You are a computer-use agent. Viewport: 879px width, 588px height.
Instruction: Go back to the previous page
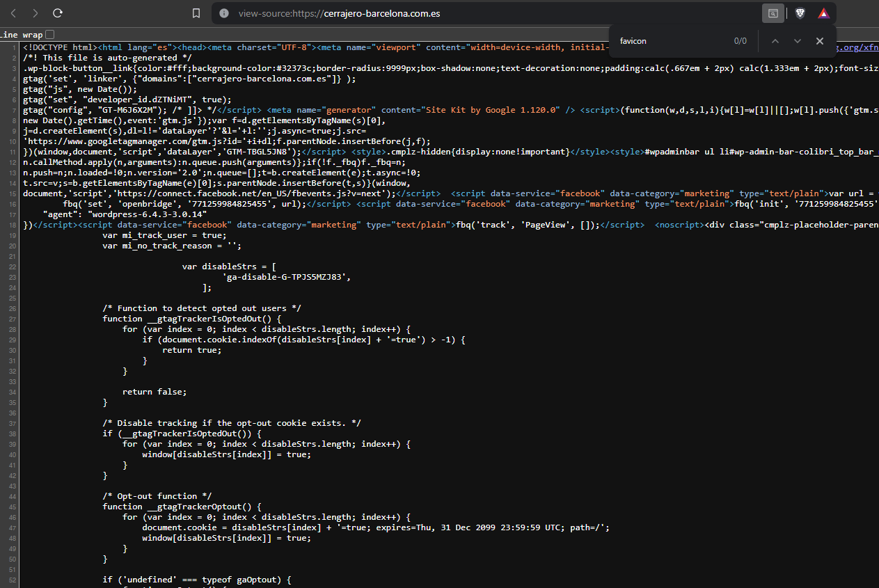14,13
